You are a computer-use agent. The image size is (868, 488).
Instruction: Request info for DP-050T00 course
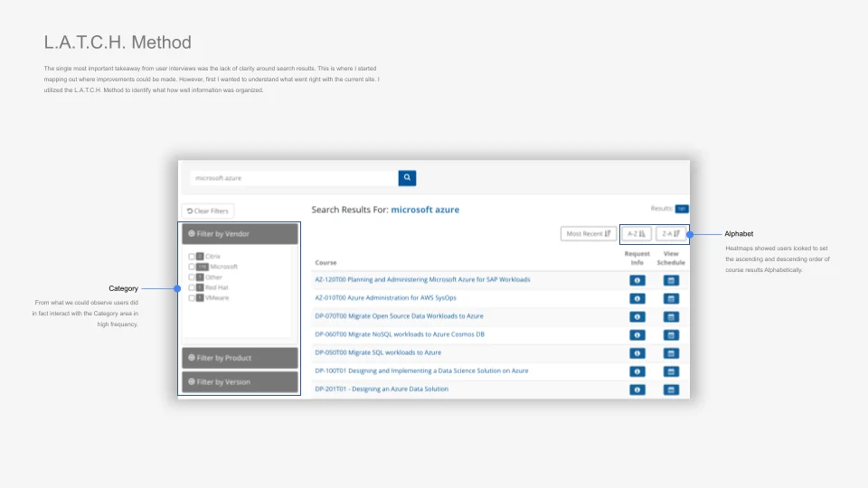[x=637, y=353]
